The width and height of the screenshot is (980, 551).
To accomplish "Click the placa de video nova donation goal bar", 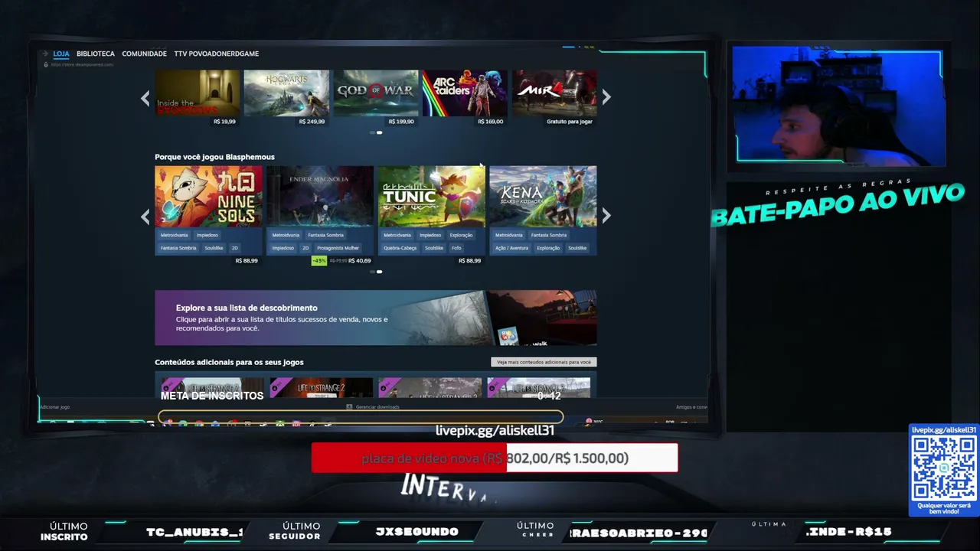I will (x=495, y=458).
